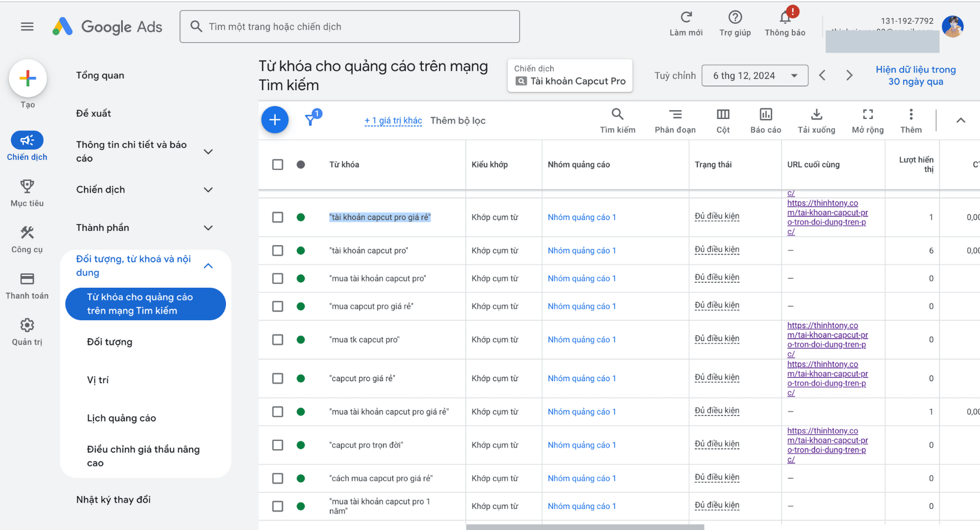
Task: Check the row "mua tài khoản capcut pro"
Action: (x=278, y=278)
